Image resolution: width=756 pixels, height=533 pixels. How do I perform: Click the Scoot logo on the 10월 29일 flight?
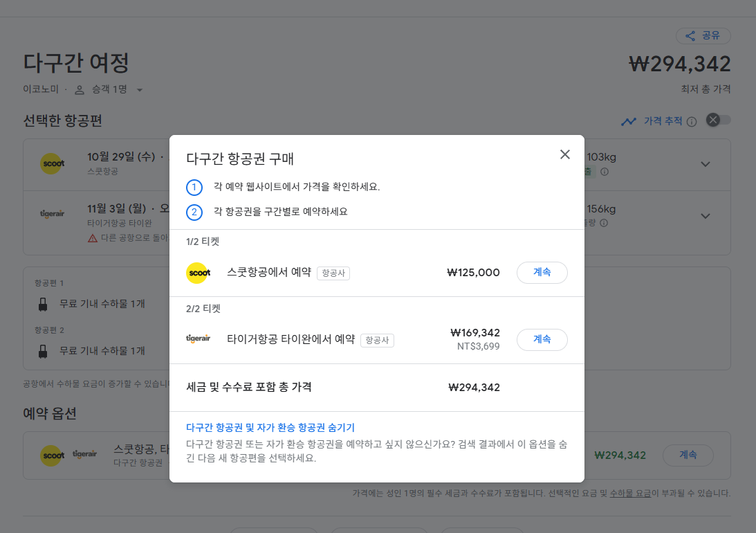pyautogui.click(x=53, y=163)
